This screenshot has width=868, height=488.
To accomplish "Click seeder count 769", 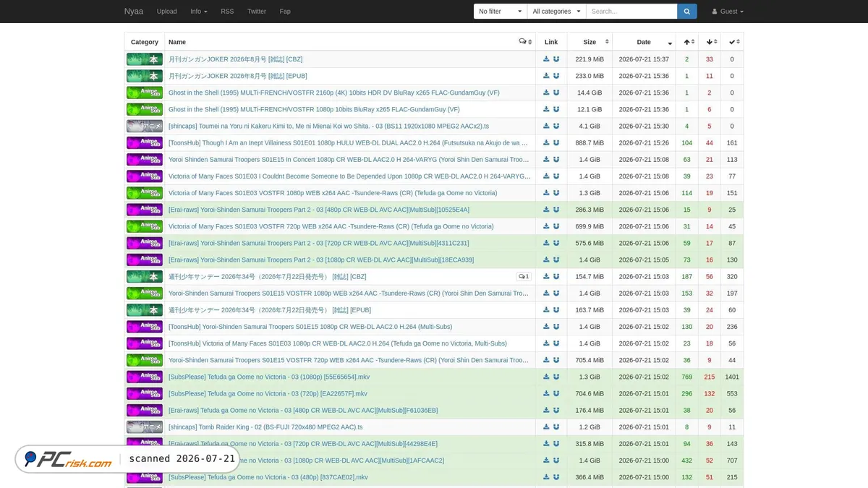I will coord(687,377).
